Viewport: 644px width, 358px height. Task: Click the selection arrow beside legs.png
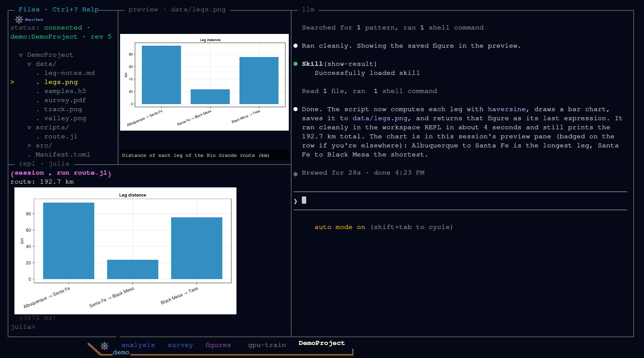12,82
